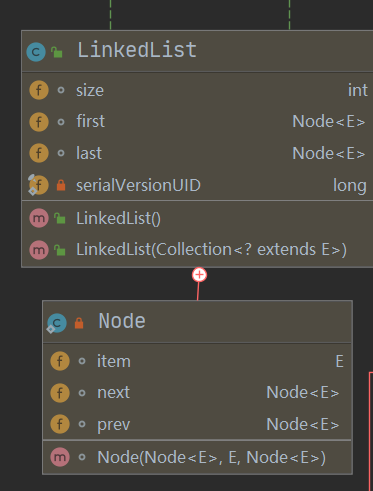Click the static serialVersionUID field icon
Viewport: 373px width, 491px height.
pos(38,185)
